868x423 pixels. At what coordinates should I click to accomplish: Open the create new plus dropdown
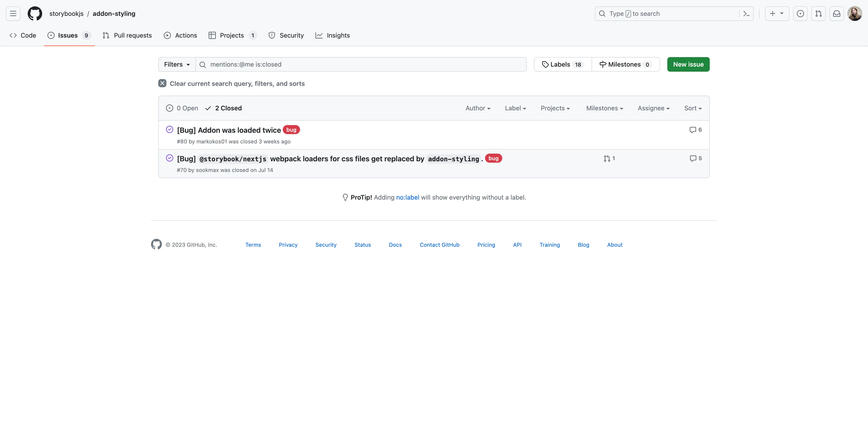click(x=777, y=13)
